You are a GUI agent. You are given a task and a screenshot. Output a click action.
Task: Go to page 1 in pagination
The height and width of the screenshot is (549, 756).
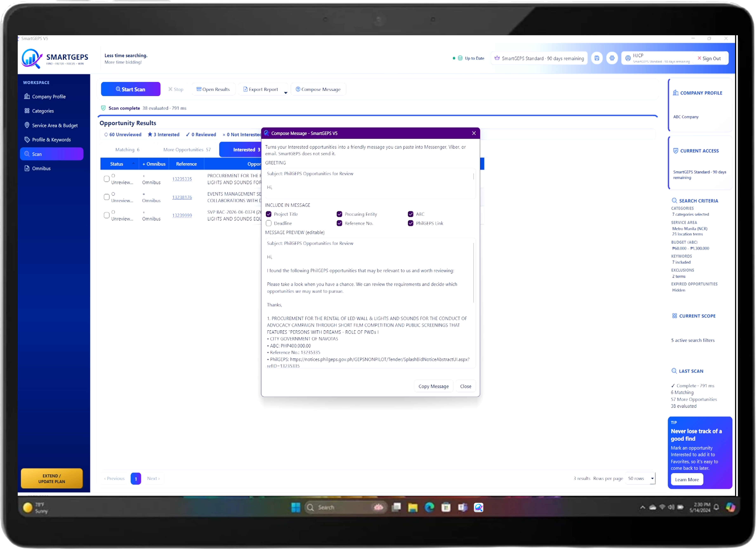pyautogui.click(x=136, y=479)
